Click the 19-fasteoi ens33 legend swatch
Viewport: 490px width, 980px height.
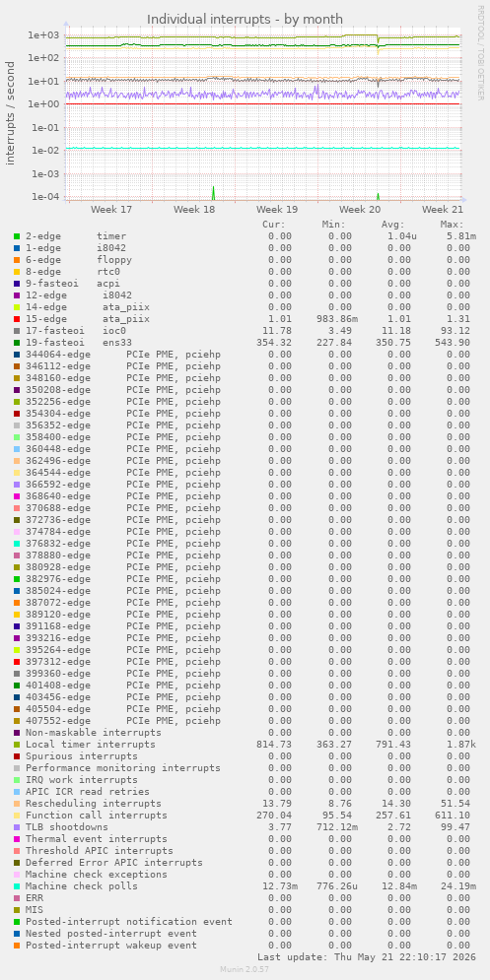[17, 343]
